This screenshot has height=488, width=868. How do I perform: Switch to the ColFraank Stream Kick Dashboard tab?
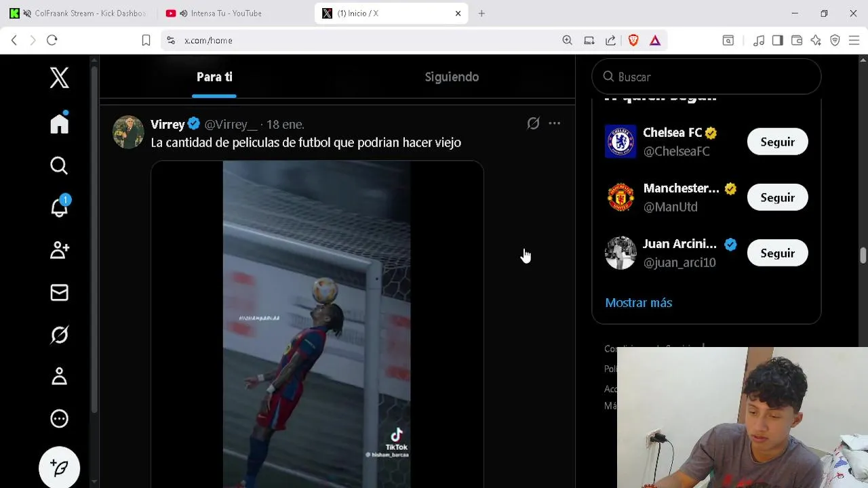click(x=79, y=14)
